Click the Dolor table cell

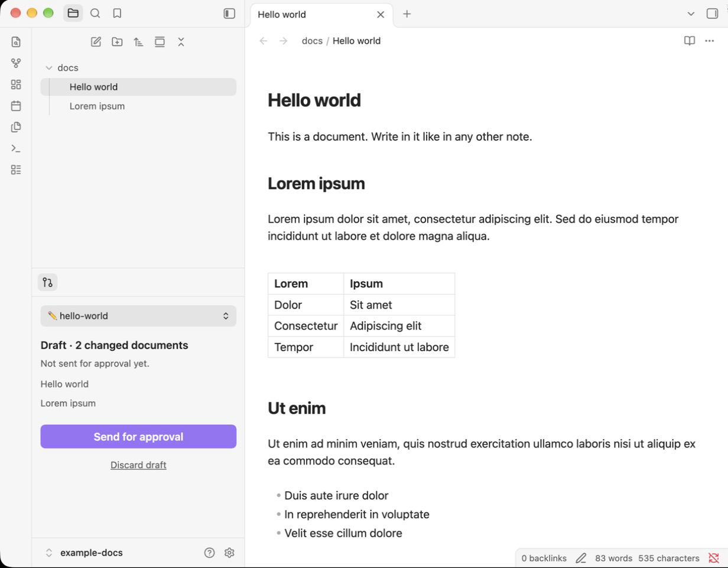tap(306, 305)
